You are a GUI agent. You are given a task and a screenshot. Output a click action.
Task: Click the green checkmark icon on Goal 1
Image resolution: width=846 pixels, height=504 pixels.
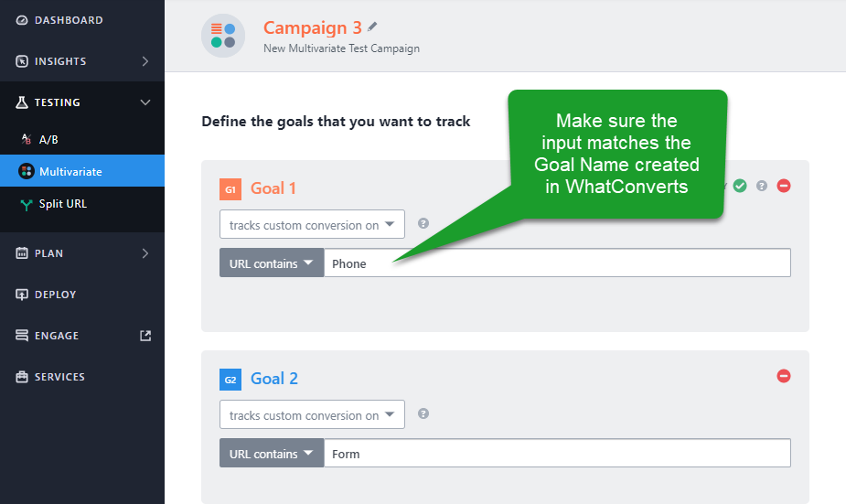(740, 186)
